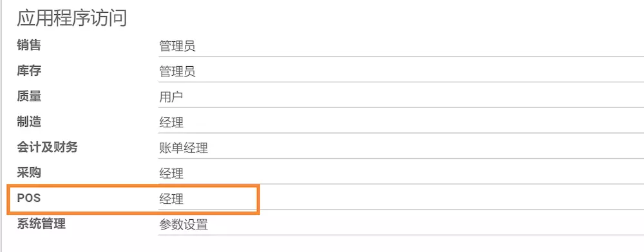Click the 制造 field label
This screenshot has width=644, height=252.
[x=29, y=122]
